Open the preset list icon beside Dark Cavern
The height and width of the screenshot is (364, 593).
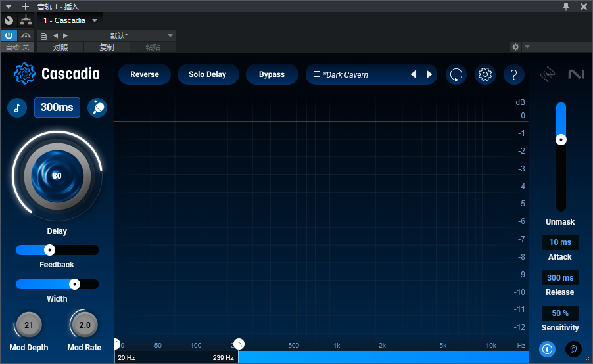point(316,74)
